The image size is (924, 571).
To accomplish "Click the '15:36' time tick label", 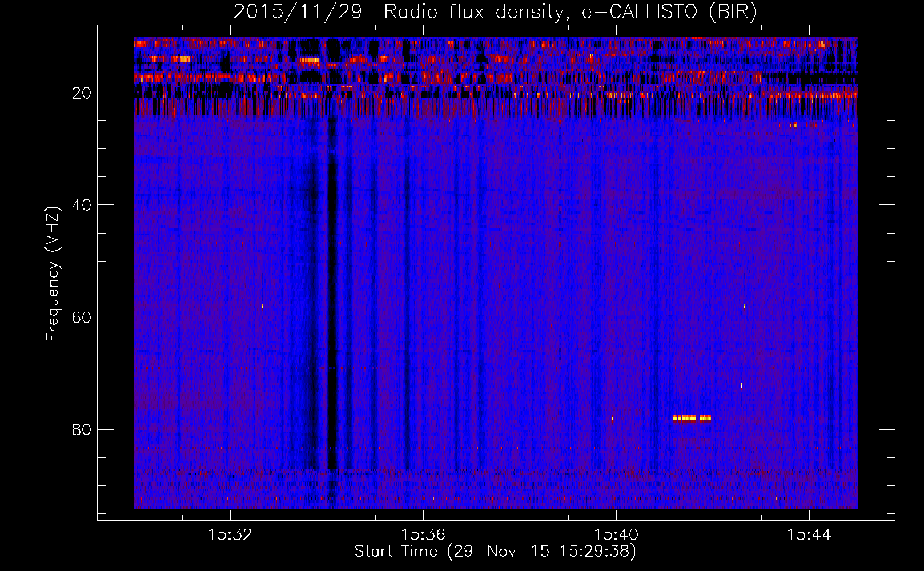I will (423, 535).
